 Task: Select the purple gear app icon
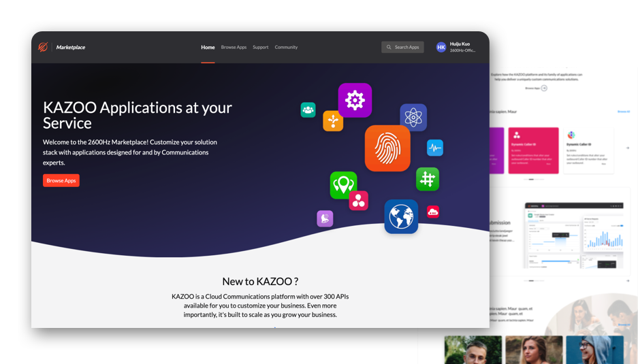coord(355,100)
